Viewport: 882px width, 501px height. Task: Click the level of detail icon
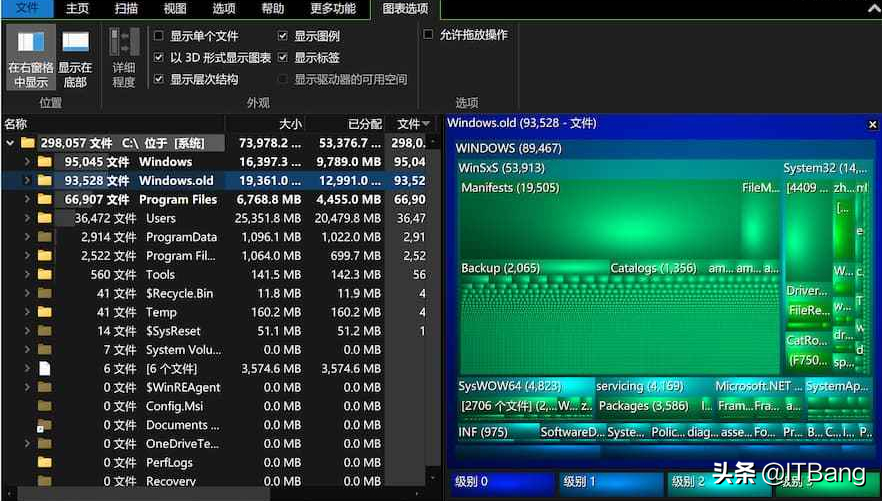click(x=124, y=43)
